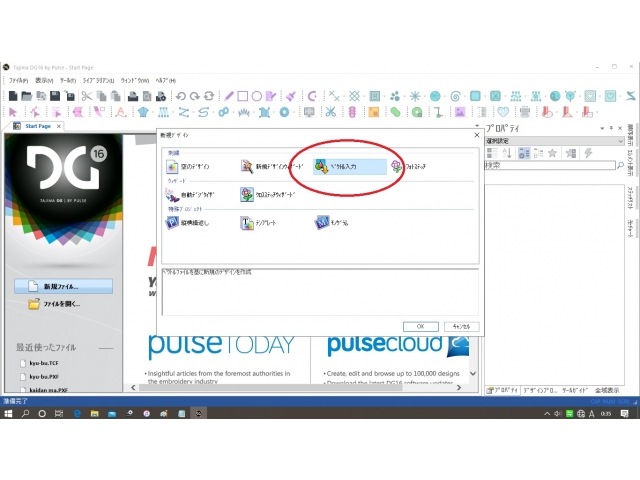Image resolution: width=640 pixels, height=480 pixels.
Task: Click the horizontal scrollbar right arrow
Action: [x=459, y=387]
